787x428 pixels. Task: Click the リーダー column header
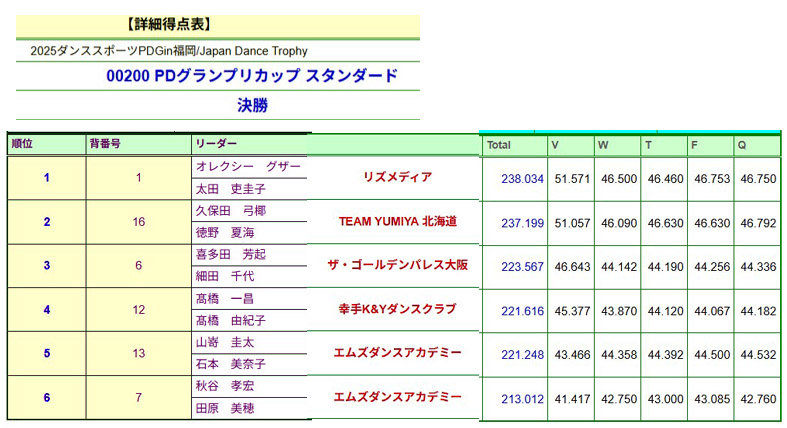click(x=216, y=145)
